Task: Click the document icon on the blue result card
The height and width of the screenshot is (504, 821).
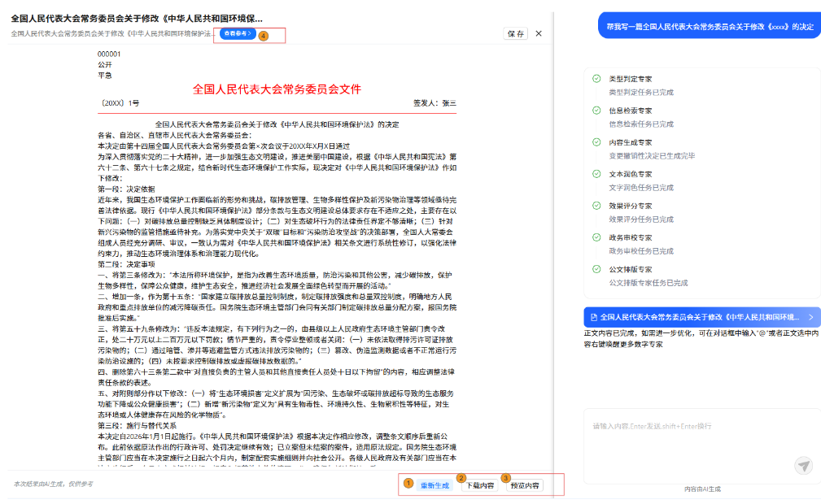Action: click(593, 316)
